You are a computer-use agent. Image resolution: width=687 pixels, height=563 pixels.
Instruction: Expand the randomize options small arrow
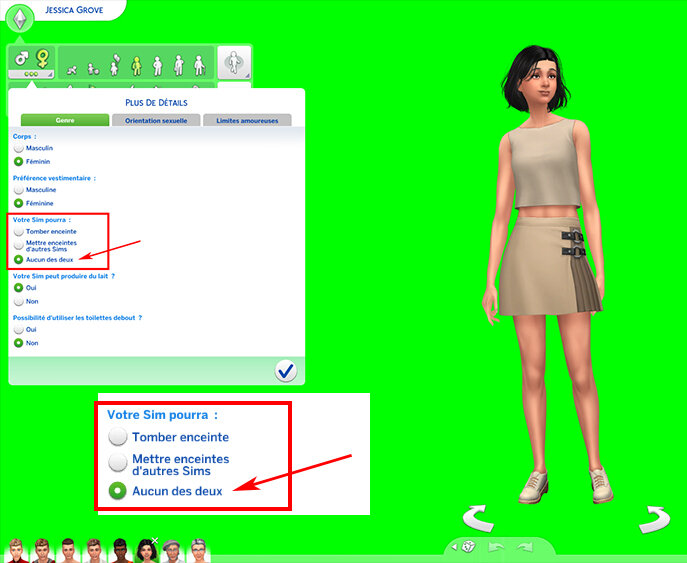[454, 546]
